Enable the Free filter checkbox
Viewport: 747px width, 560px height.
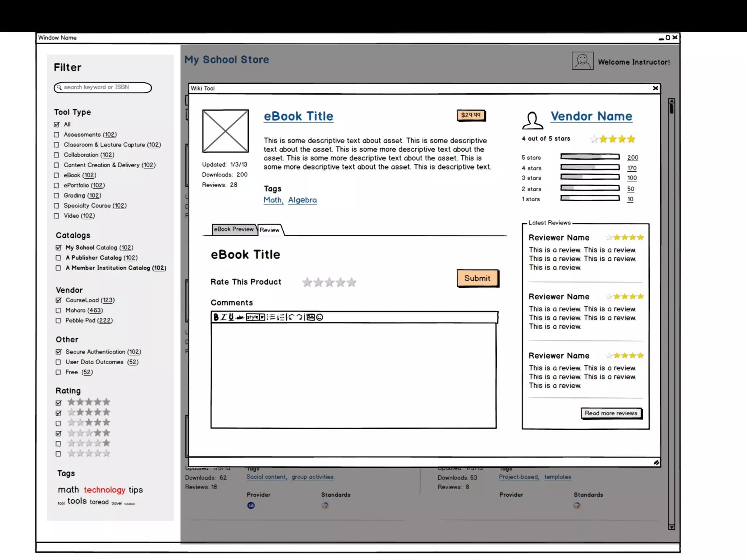pos(58,372)
